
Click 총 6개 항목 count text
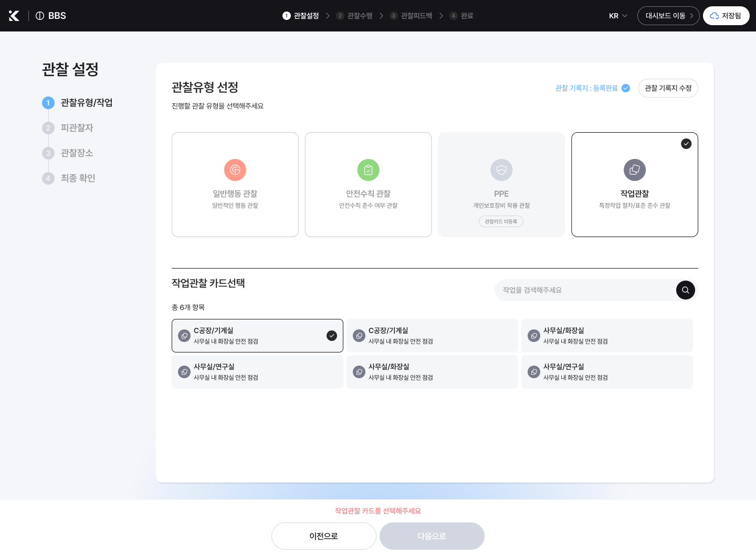(x=188, y=307)
